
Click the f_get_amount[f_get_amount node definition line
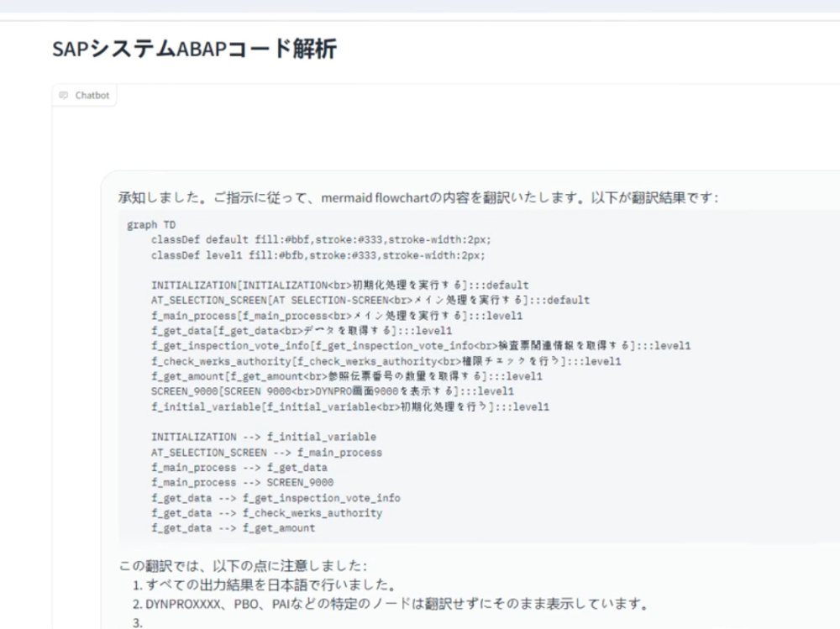pos(347,376)
